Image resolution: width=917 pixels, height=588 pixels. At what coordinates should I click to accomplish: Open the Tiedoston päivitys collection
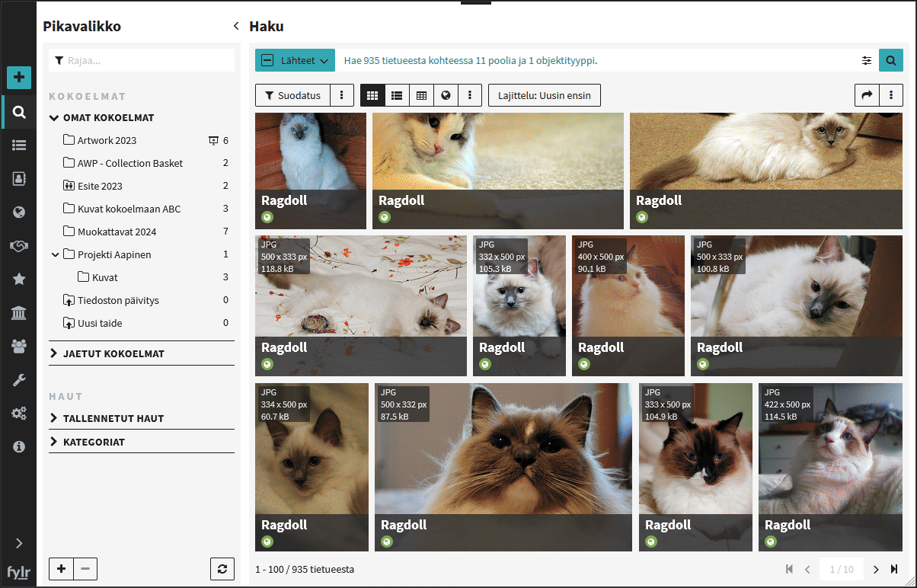pos(118,300)
